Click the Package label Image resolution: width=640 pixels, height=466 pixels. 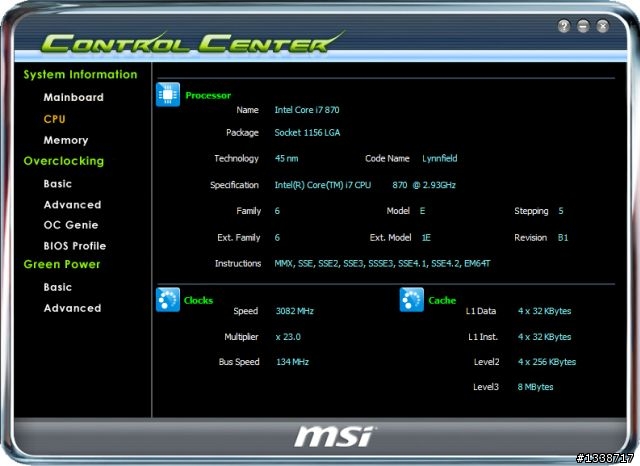[x=242, y=133]
